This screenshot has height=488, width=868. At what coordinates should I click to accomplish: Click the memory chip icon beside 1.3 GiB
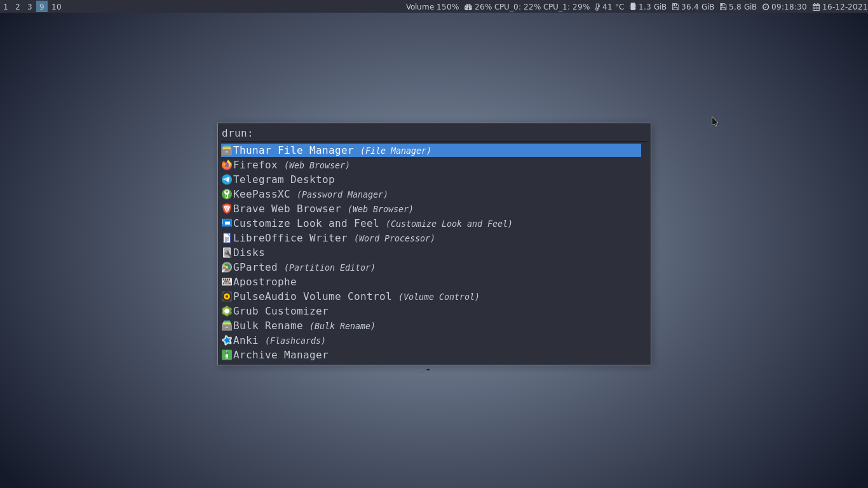tap(633, 7)
